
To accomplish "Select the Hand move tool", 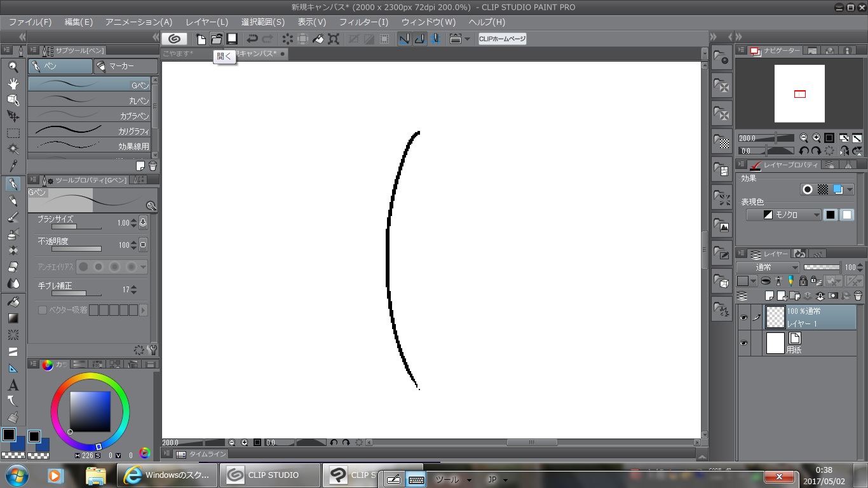I will point(13,83).
